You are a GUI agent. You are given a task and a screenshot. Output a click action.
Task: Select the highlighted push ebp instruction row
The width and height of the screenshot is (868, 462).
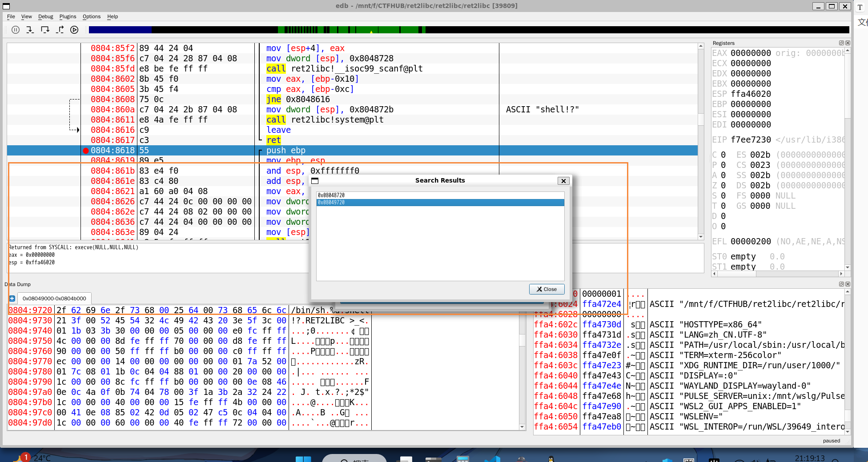(x=352, y=151)
